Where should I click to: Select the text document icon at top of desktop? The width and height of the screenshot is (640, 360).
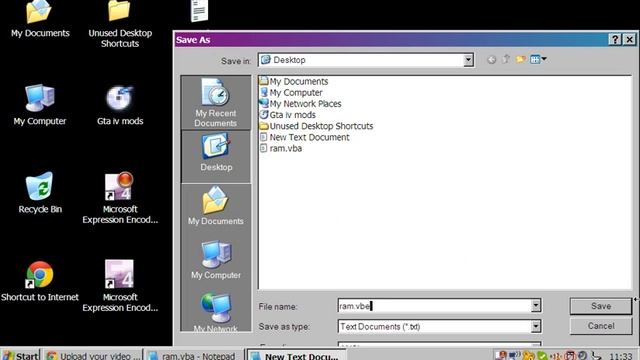(199, 11)
